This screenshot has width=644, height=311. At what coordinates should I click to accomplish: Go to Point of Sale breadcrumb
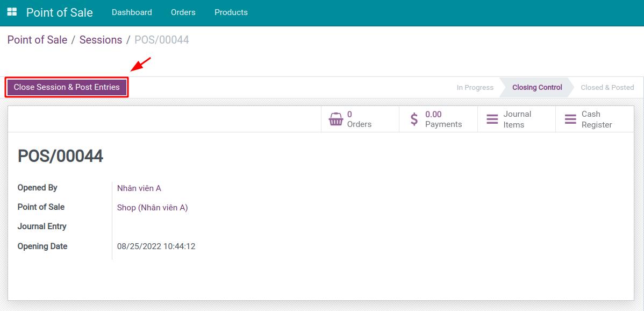click(37, 40)
